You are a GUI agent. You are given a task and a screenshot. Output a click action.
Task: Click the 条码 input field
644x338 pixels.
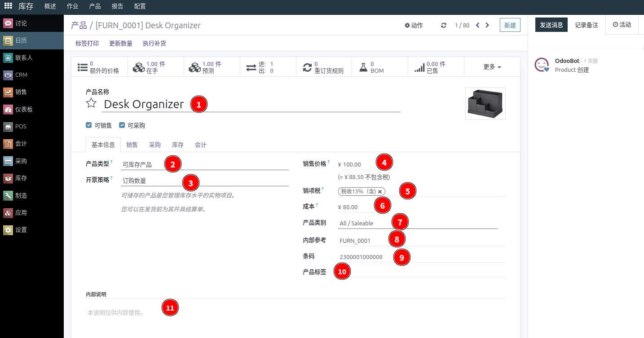coord(422,257)
